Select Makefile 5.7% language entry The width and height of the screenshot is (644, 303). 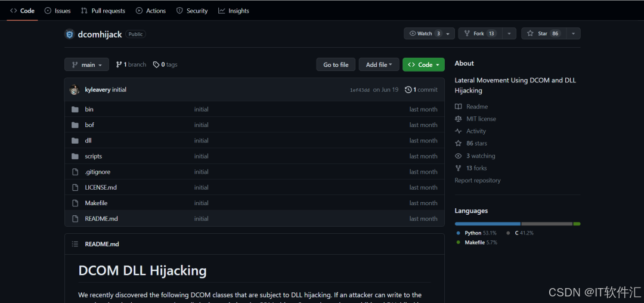point(477,243)
